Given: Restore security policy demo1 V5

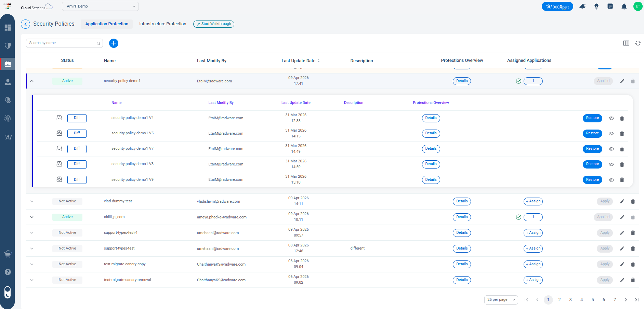Looking at the screenshot, I should click(592, 133).
